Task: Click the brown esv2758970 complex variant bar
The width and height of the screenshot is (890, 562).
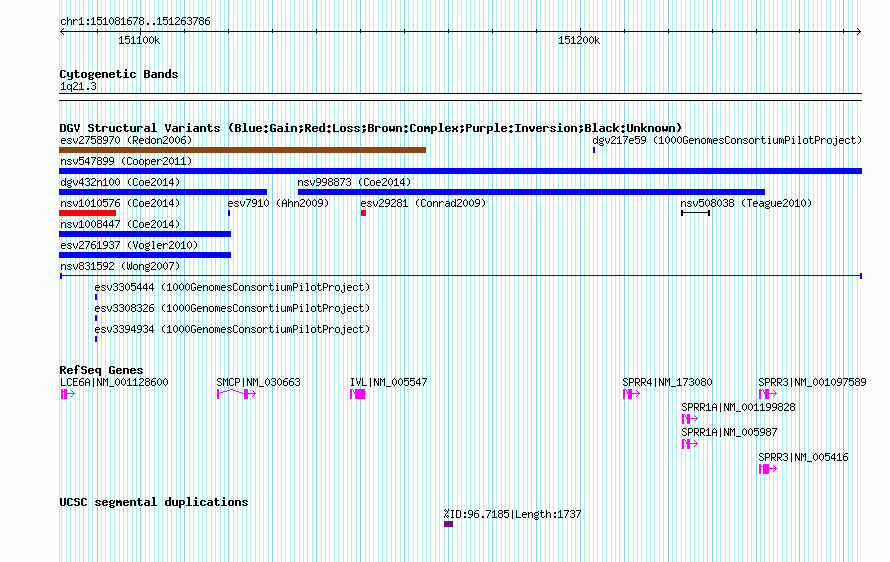Action: (242, 150)
